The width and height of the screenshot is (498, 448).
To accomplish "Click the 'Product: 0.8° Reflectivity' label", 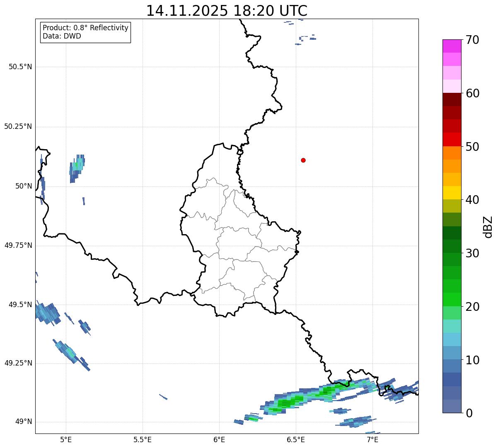I will click(86, 28).
